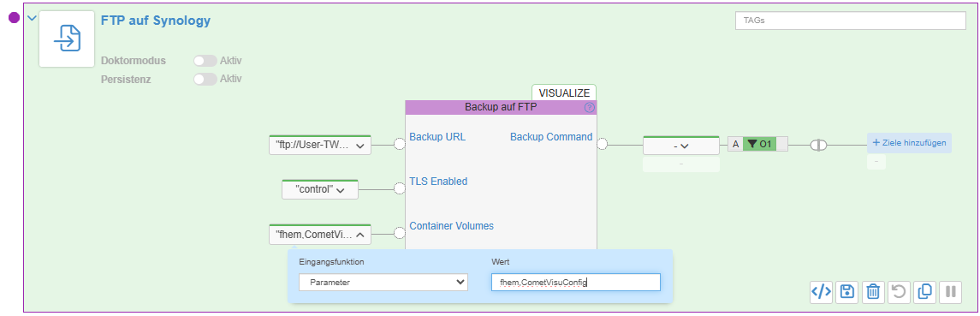Screen dimensions: 980x316
Task: Open help icon on Backup auf FTP
Action: pos(589,108)
